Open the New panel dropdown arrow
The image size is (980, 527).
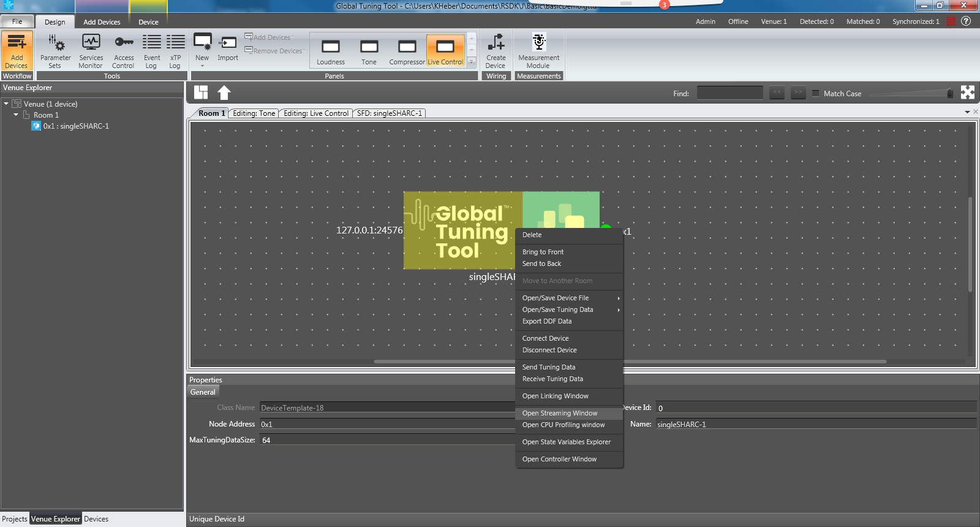click(202, 66)
